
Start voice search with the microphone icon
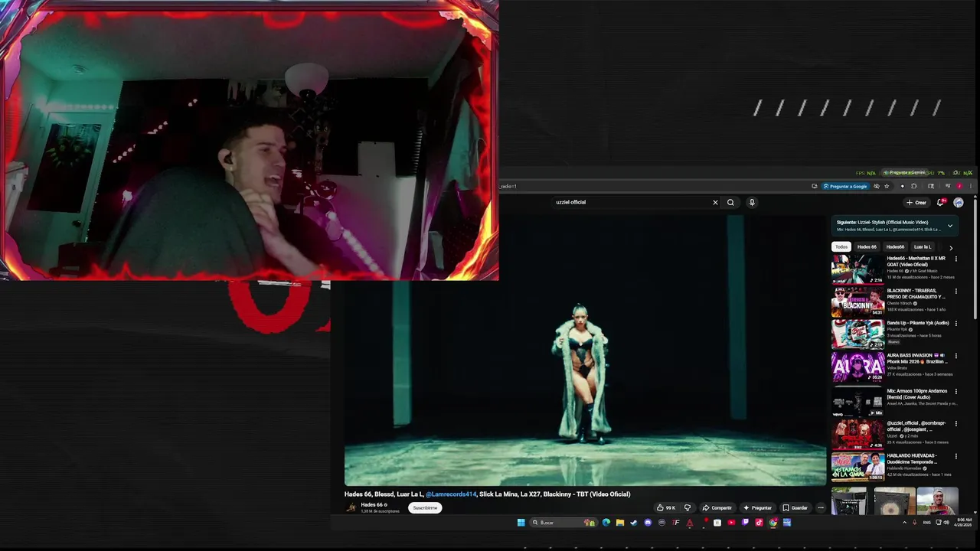point(752,202)
